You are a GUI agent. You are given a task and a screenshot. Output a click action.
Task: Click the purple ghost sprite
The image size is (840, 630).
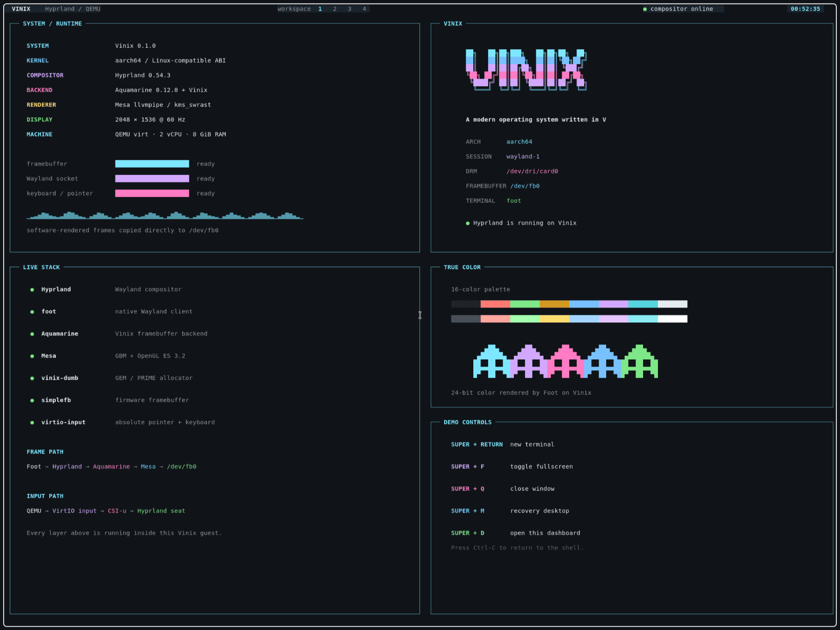(x=529, y=361)
